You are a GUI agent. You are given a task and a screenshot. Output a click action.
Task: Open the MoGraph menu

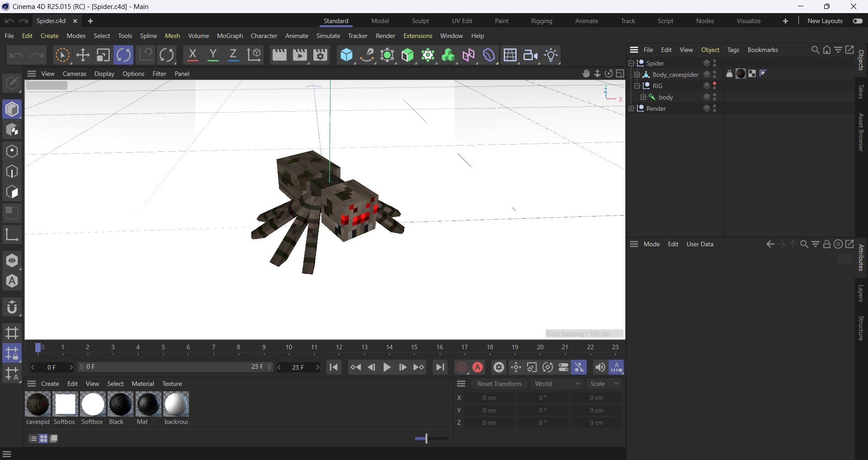[230, 36]
